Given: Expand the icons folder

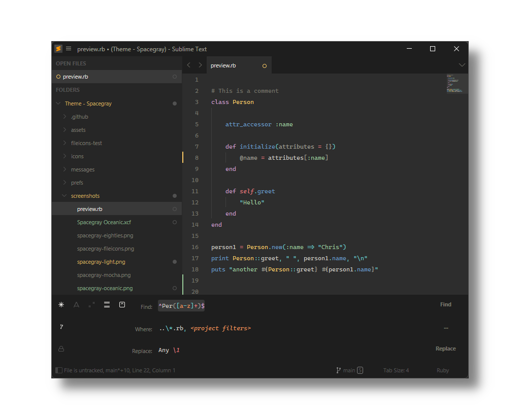Looking at the screenshot, I should tap(64, 156).
